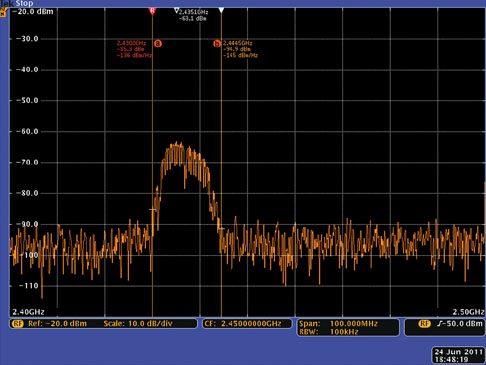
Task: Click the -110 vertical scale label
Action: pos(28,286)
